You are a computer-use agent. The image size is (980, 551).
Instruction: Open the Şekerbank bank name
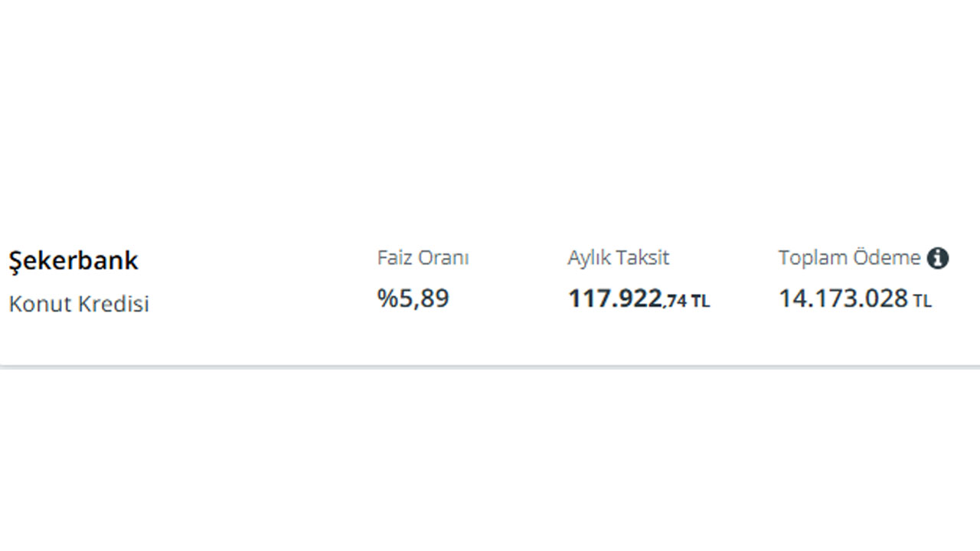click(x=73, y=261)
